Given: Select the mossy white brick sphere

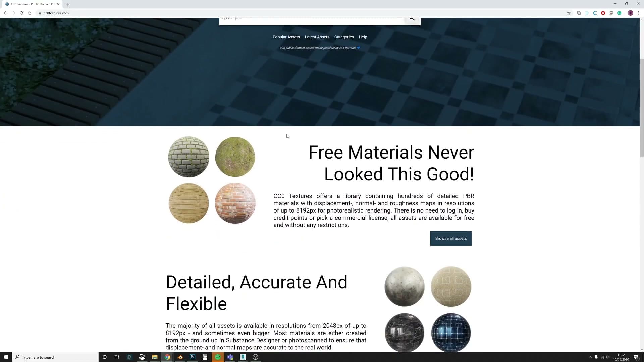Looking at the screenshot, I should pyautogui.click(x=189, y=157).
